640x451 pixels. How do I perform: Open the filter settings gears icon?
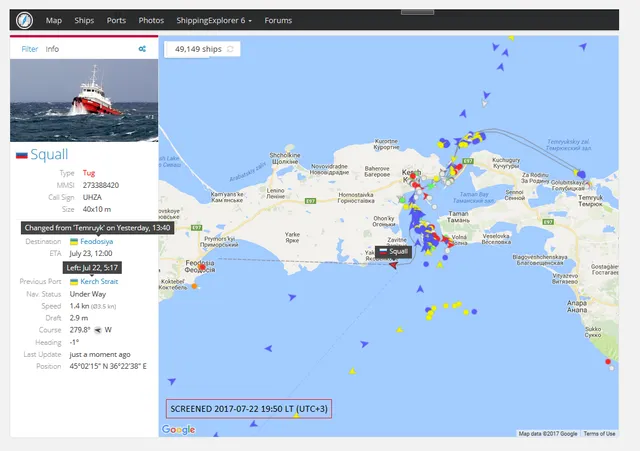click(143, 49)
